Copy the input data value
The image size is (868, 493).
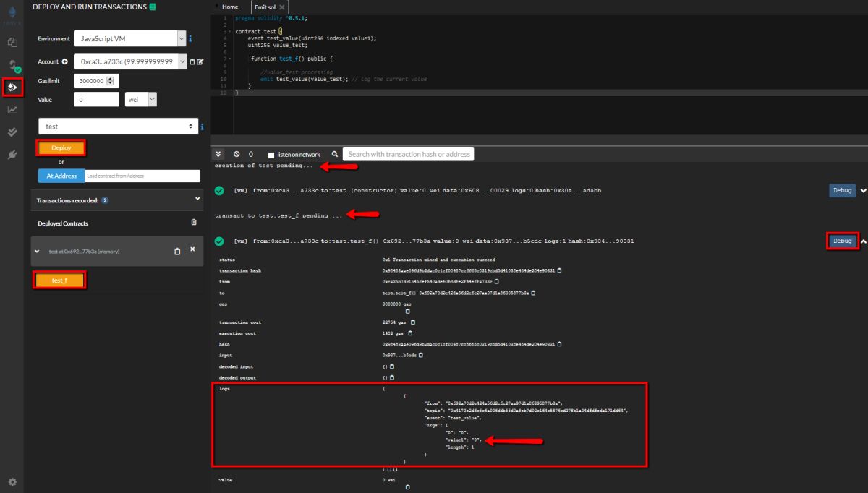(x=421, y=355)
